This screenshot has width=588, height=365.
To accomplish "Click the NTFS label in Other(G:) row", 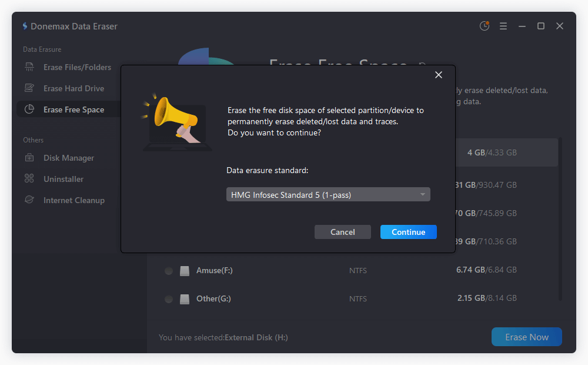I will coord(358,298).
